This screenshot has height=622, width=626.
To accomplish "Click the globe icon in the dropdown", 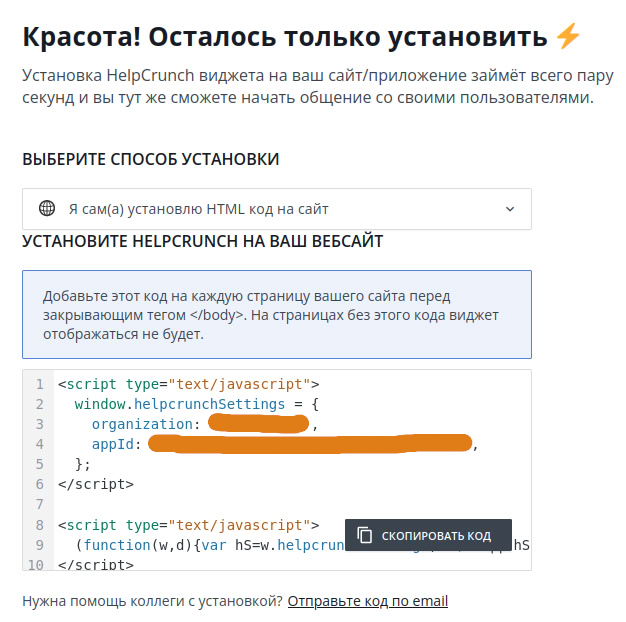I will coord(47,208).
